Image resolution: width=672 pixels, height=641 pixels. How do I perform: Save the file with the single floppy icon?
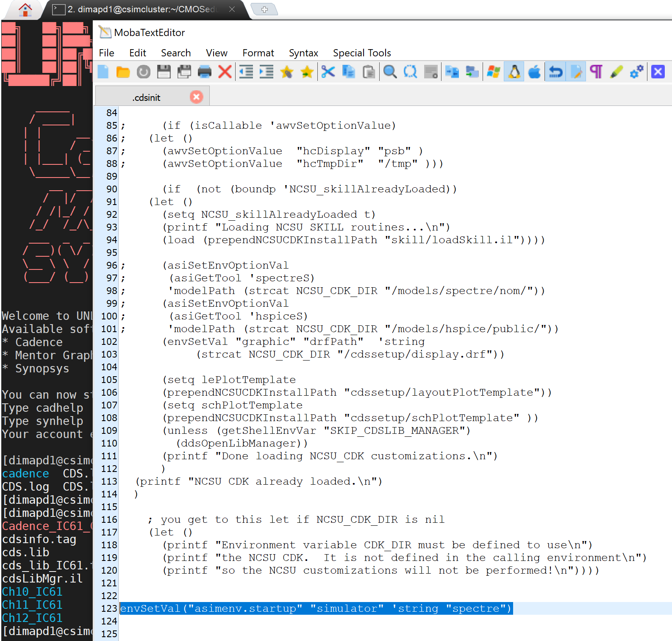pyautogui.click(x=164, y=72)
